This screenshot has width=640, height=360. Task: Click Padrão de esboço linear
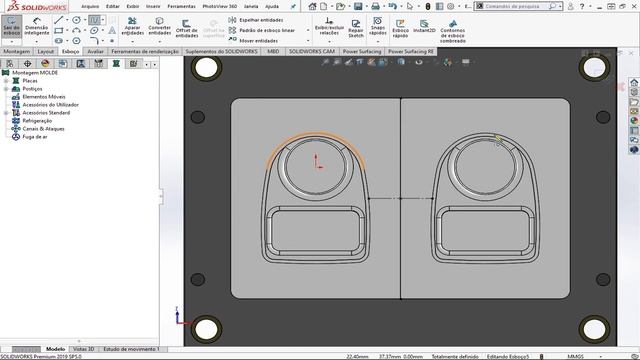262,31
